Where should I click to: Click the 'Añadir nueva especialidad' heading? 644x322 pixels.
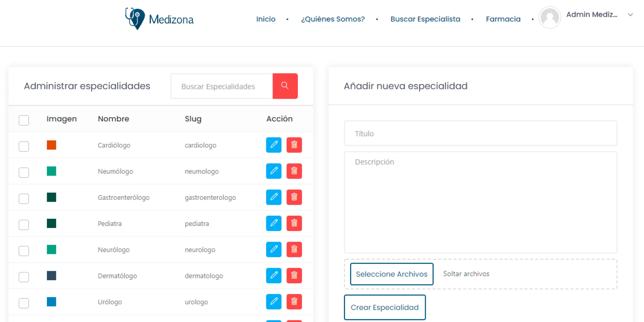tap(406, 86)
